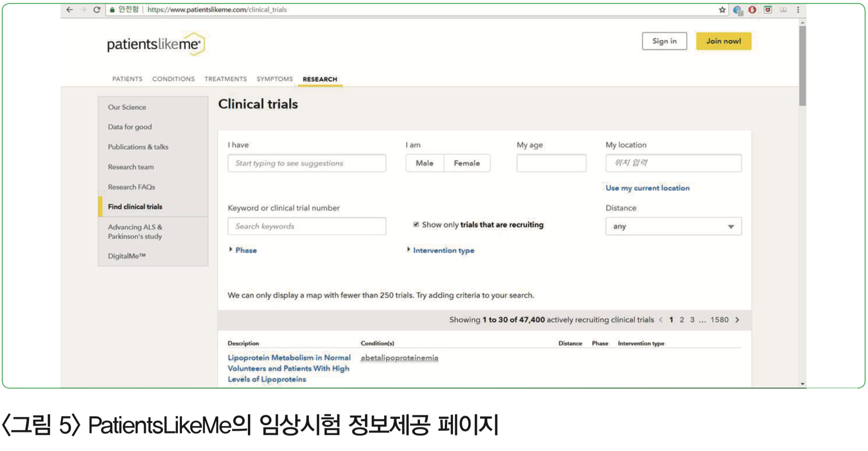The width and height of the screenshot is (868, 451).
Task: Click the page vertical scrollbar thumb
Action: [802, 66]
